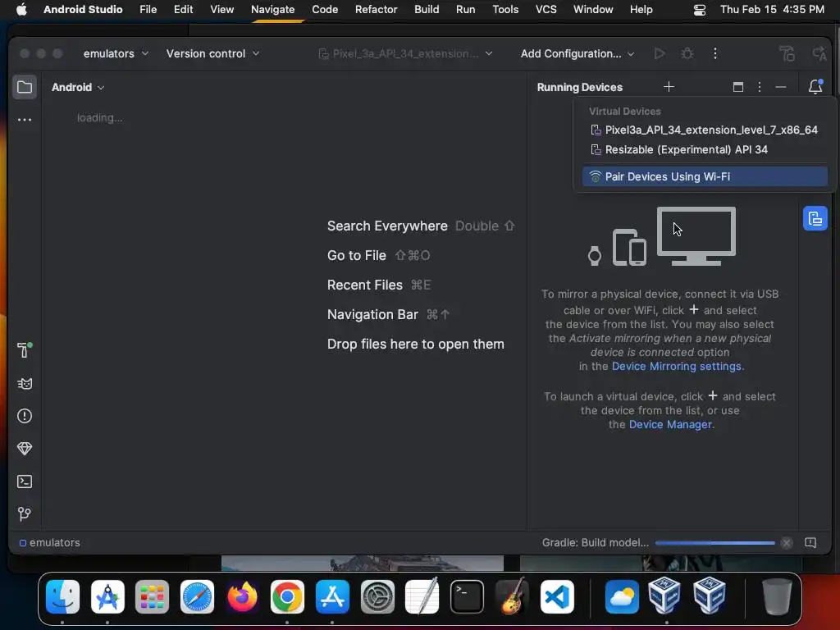Open the Device Mirroring settings link
Image resolution: width=840 pixels, height=630 pixels.
click(677, 367)
